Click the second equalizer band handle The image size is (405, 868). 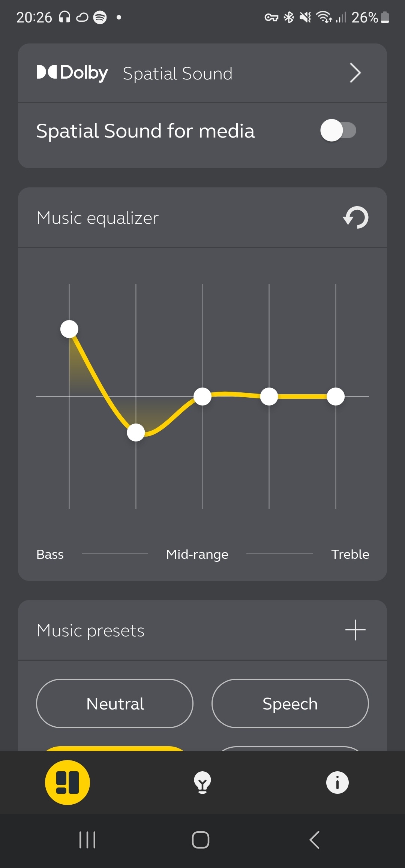tap(136, 433)
